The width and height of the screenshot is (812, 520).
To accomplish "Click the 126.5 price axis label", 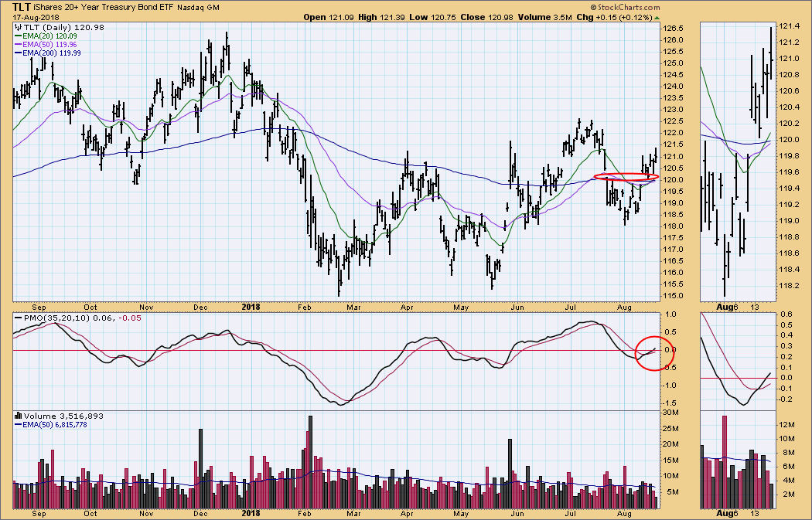I will pyautogui.click(x=672, y=28).
